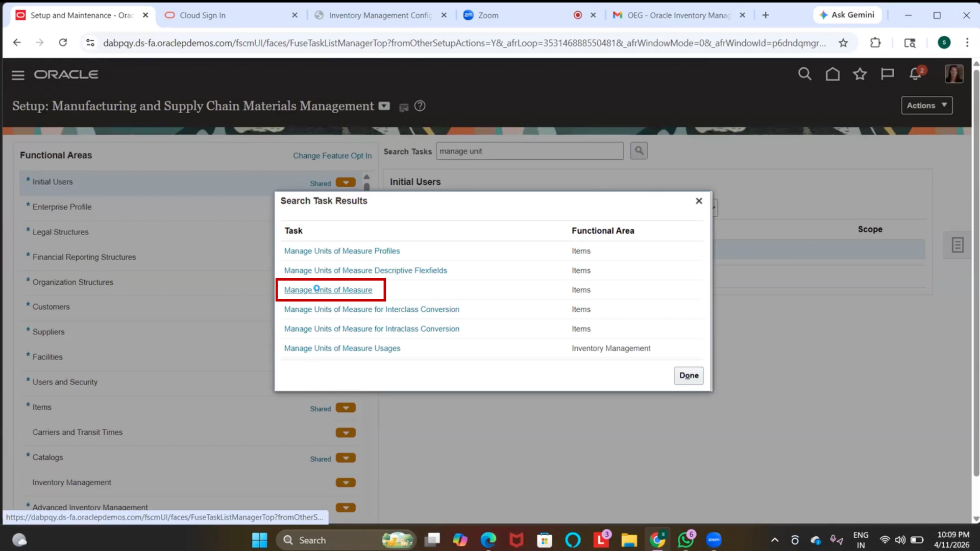
Task: Open Oracle favorites star icon
Action: point(860,74)
